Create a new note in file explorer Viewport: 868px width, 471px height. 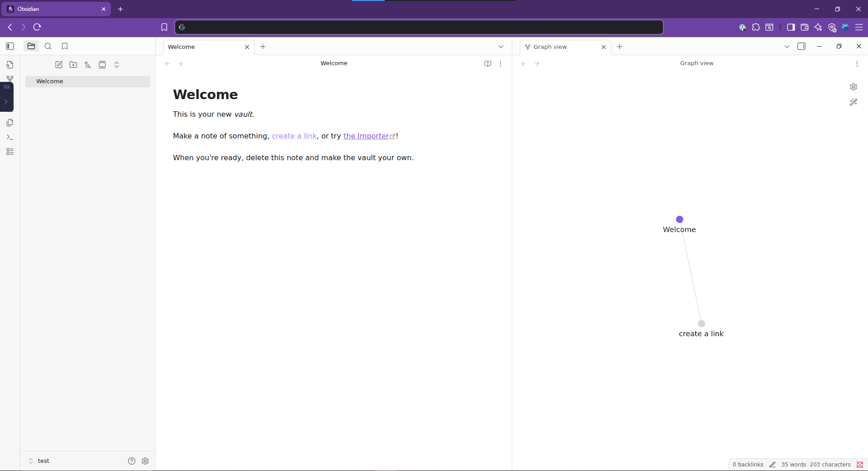coord(59,65)
